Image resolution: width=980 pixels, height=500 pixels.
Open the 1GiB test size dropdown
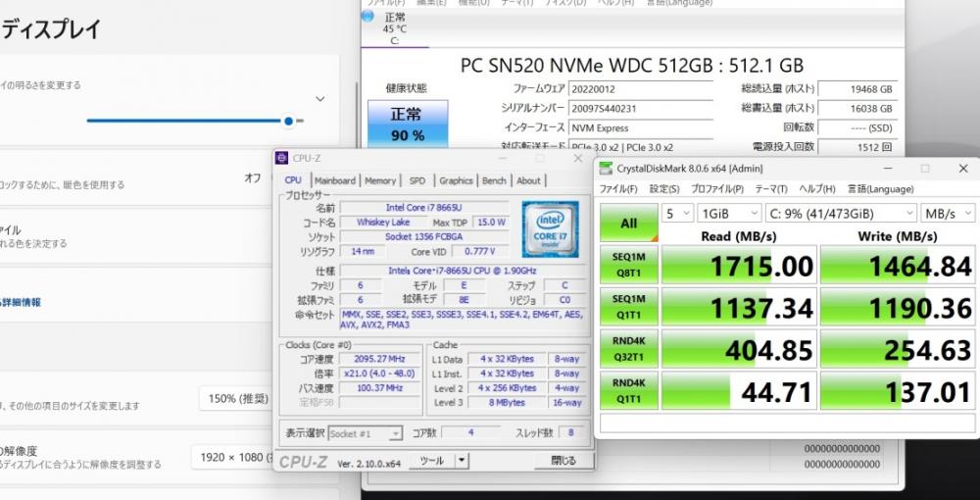coord(729,214)
